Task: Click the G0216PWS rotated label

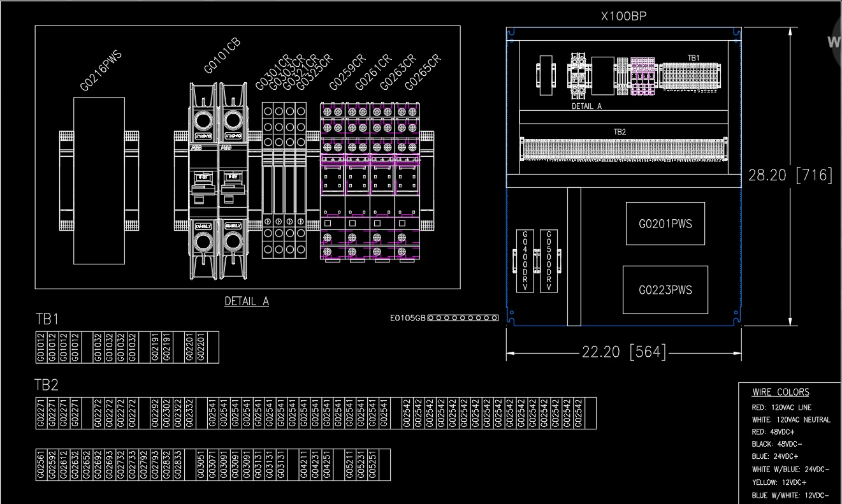Action: pyautogui.click(x=101, y=70)
